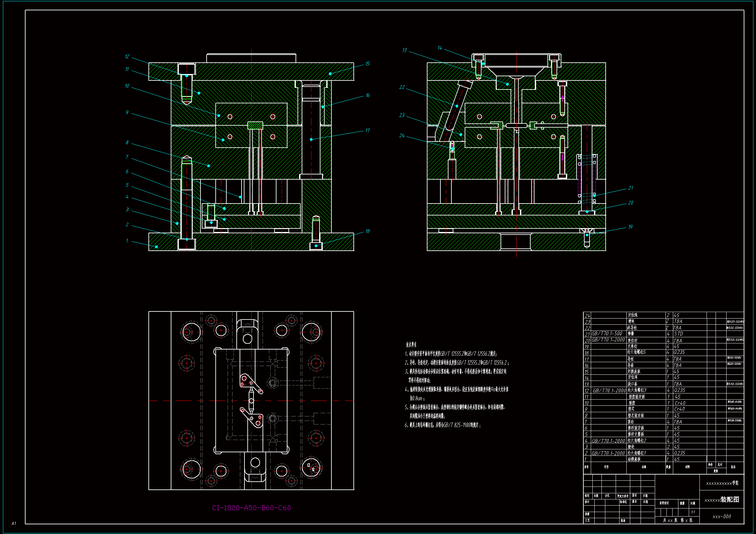Image resolution: width=756 pixels, height=534 pixels.
Task: Click part callout number 15
Action: [367, 64]
